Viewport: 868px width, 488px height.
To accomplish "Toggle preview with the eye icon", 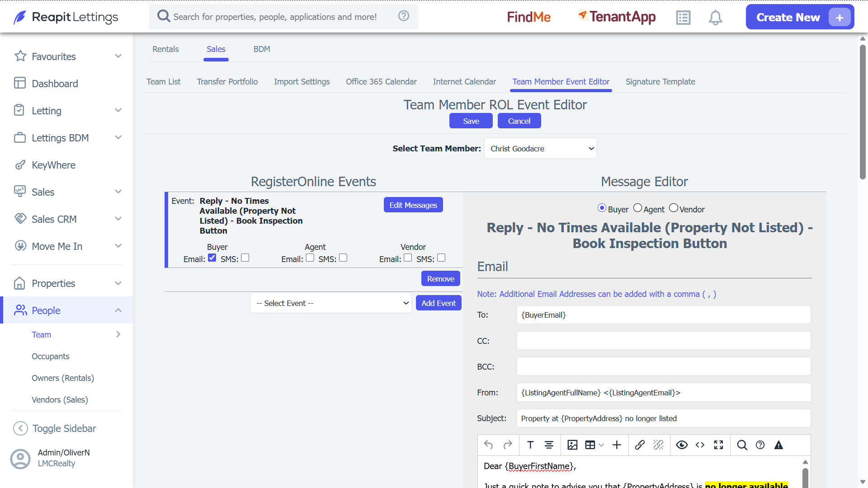I will [x=682, y=445].
